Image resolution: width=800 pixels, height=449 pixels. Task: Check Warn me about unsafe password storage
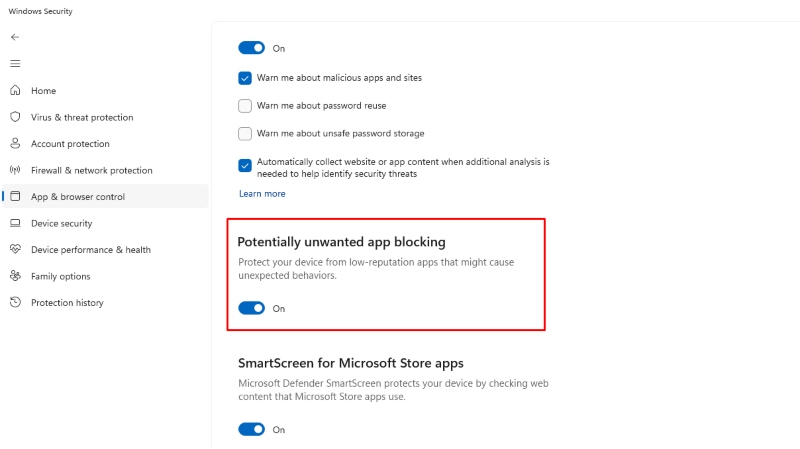245,133
